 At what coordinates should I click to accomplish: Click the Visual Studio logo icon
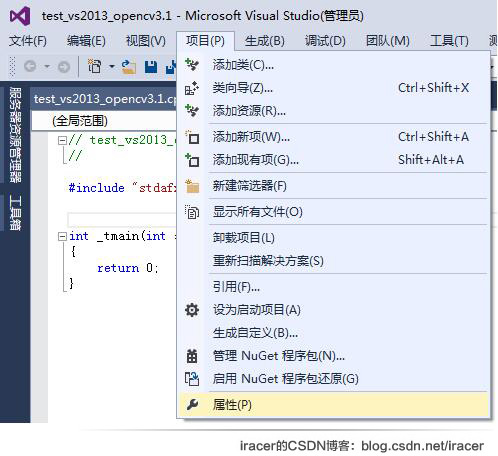(x=20, y=16)
